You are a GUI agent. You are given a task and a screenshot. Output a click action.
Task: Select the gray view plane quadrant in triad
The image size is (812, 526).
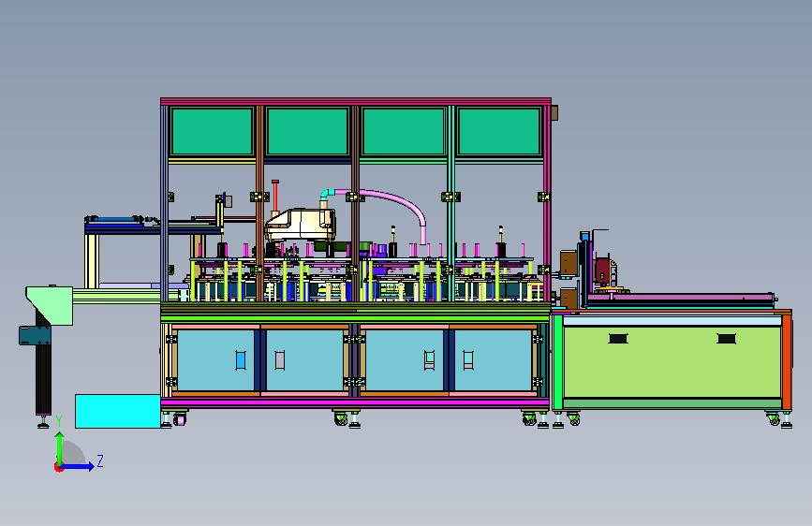click(73, 454)
